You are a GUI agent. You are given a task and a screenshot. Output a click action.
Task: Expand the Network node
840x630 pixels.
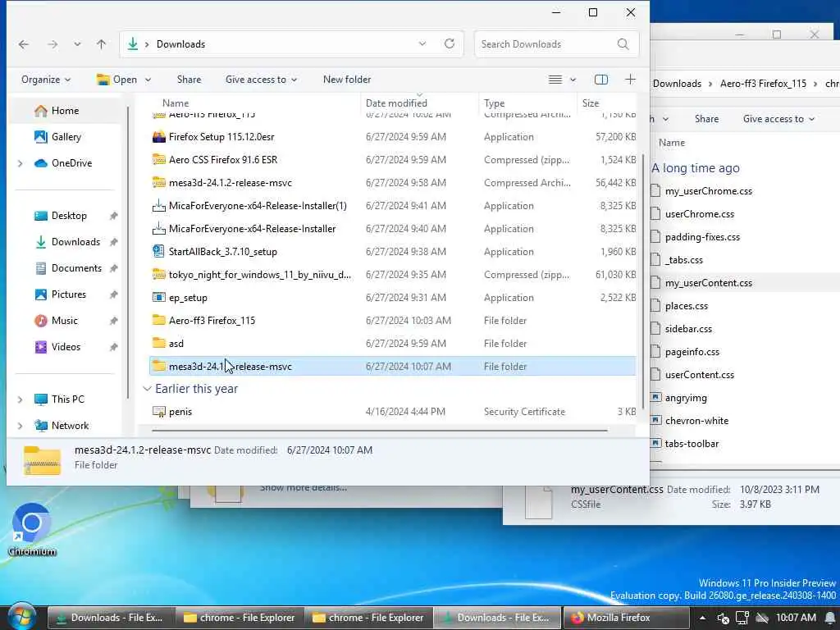pyautogui.click(x=21, y=426)
